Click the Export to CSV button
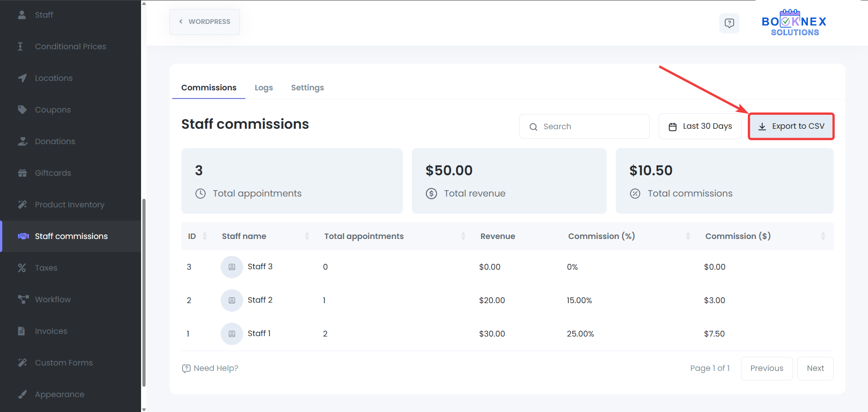The height and width of the screenshot is (412, 868). tap(791, 126)
